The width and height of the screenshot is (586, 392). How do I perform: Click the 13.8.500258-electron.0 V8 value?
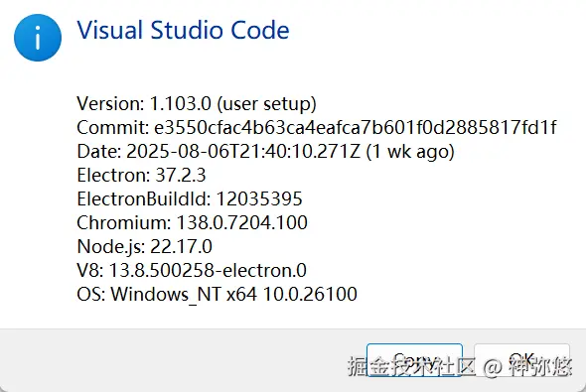tap(208, 270)
